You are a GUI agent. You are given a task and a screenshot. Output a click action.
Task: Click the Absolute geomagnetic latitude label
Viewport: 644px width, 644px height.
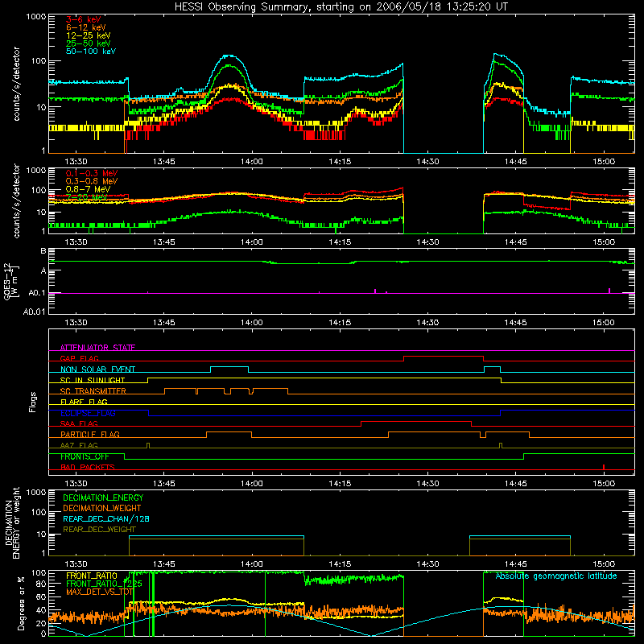556,576
